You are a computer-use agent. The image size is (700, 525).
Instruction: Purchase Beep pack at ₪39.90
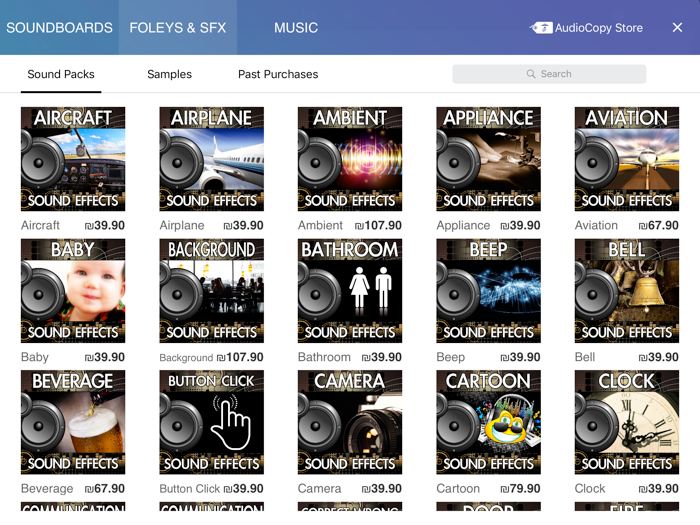click(520, 357)
